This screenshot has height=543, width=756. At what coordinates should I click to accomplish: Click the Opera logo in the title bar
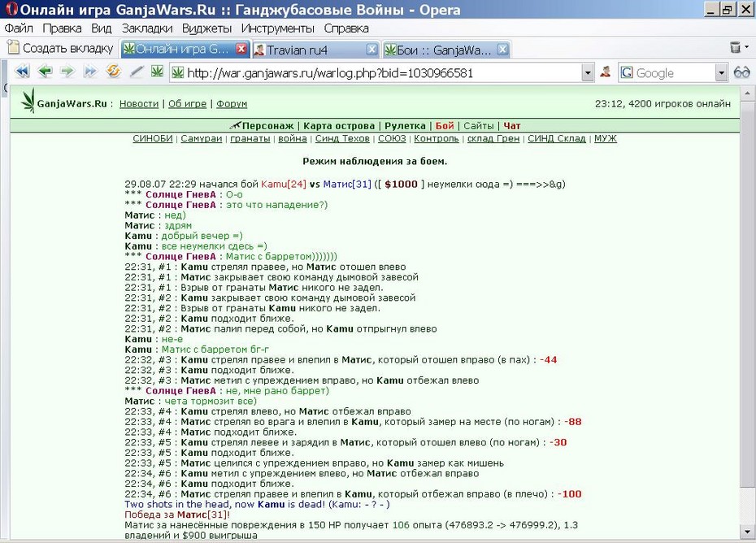click(12, 9)
